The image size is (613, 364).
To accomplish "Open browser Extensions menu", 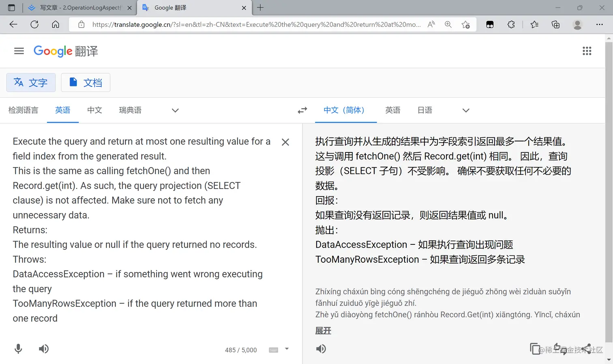I will [511, 24].
